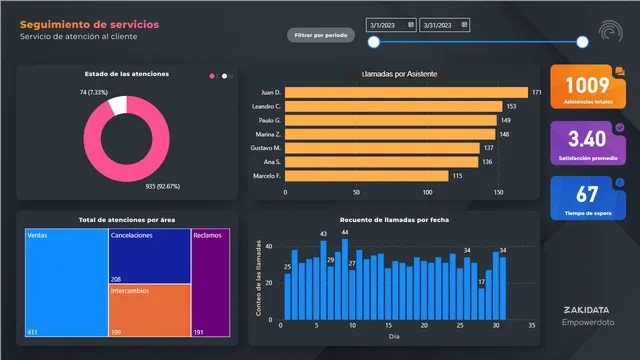
Task: Click the 3.40 Satisfacción promedio card
Action: tap(588, 143)
